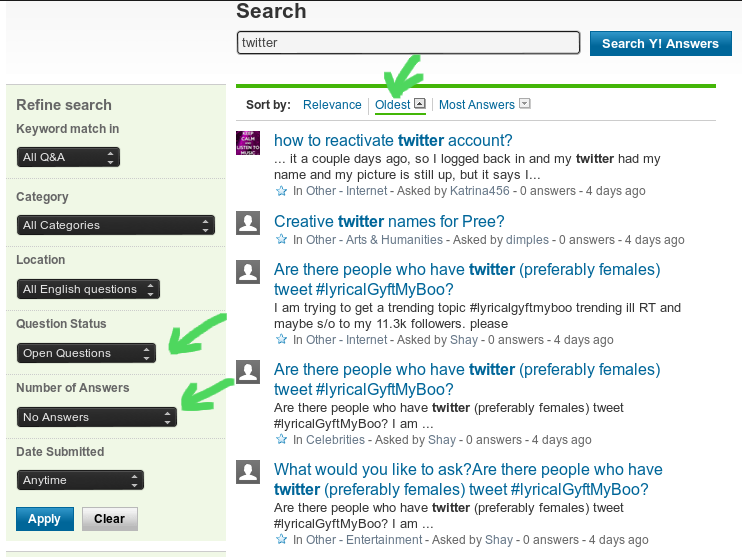The image size is (742, 557).
Task: Open 'Creative twitter names for Pree?' question
Action: click(x=389, y=221)
